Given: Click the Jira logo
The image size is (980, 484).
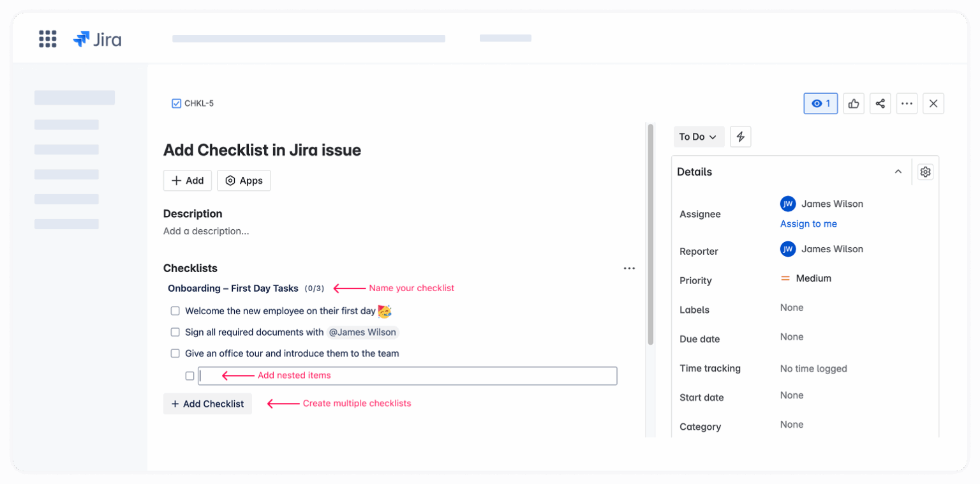Looking at the screenshot, I should [x=97, y=39].
